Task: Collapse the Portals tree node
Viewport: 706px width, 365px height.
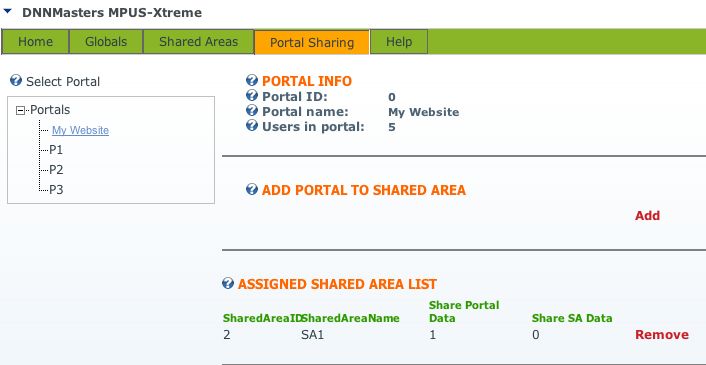Action: (x=20, y=110)
